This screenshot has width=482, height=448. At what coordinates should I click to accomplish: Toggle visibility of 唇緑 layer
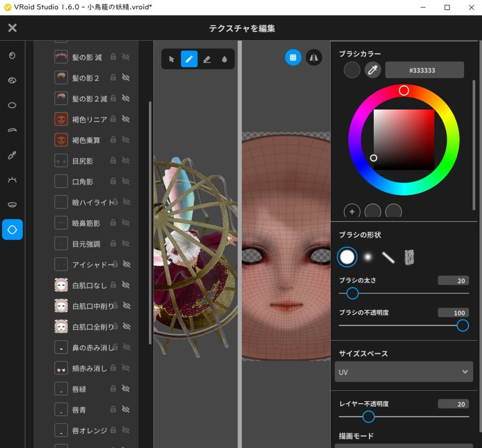126,389
